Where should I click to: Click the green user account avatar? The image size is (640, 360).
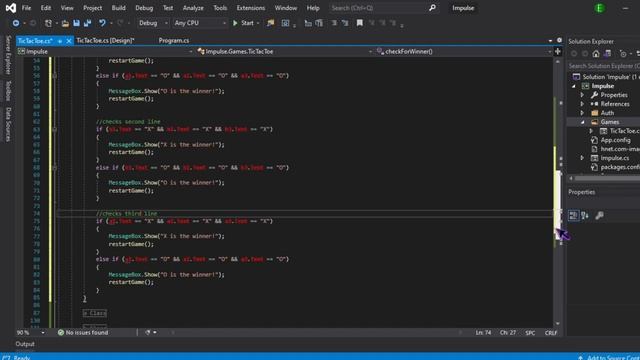pyautogui.click(x=600, y=8)
